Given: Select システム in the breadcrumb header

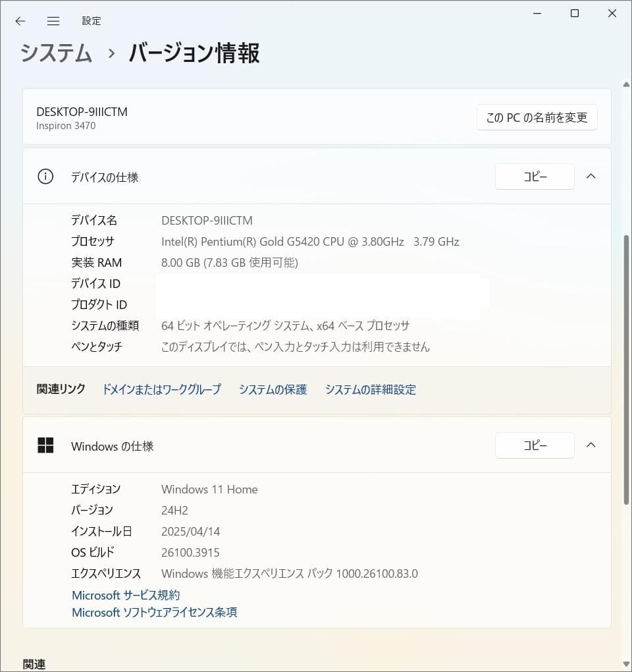Looking at the screenshot, I should [x=56, y=54].
